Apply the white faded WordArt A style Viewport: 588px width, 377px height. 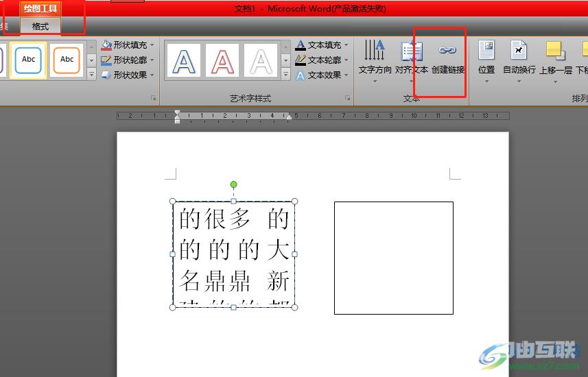coord(261,60)
